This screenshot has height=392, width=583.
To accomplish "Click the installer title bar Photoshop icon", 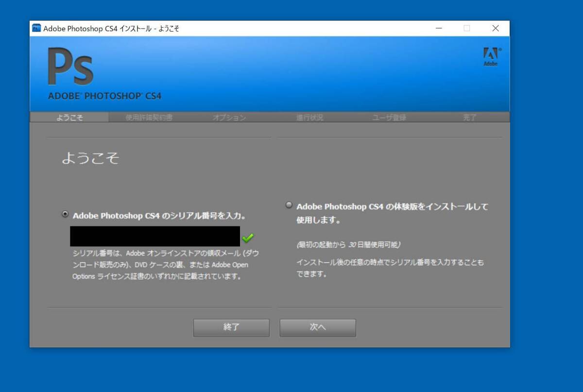I will 36,28.
